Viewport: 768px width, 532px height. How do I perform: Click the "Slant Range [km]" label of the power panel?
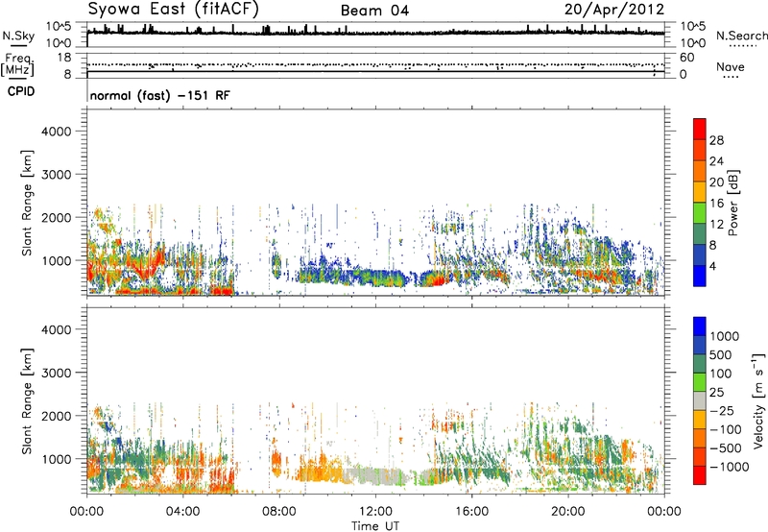click(x=27, y=203)
